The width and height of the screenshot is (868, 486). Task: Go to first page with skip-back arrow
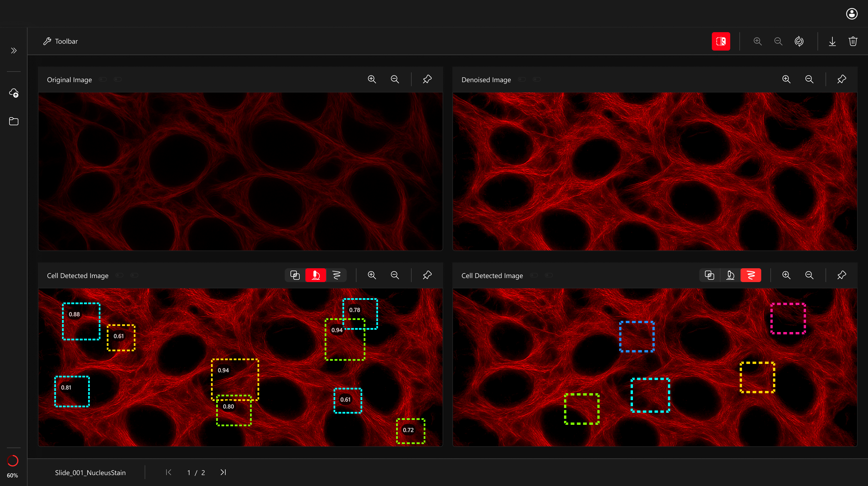tap(168, 472)
